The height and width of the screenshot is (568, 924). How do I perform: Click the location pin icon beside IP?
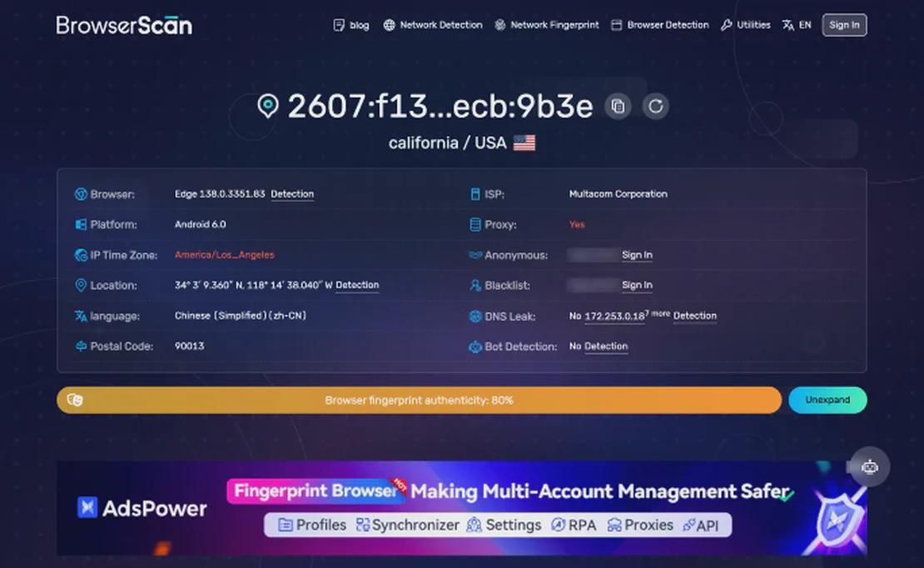[x=267, y=107]
